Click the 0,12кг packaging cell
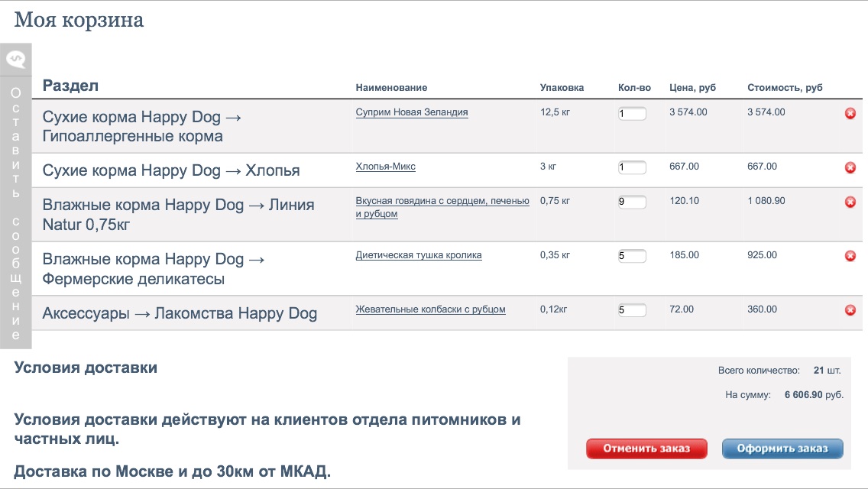868x489 pixels. pyautogui.click(x=553, y=309)
